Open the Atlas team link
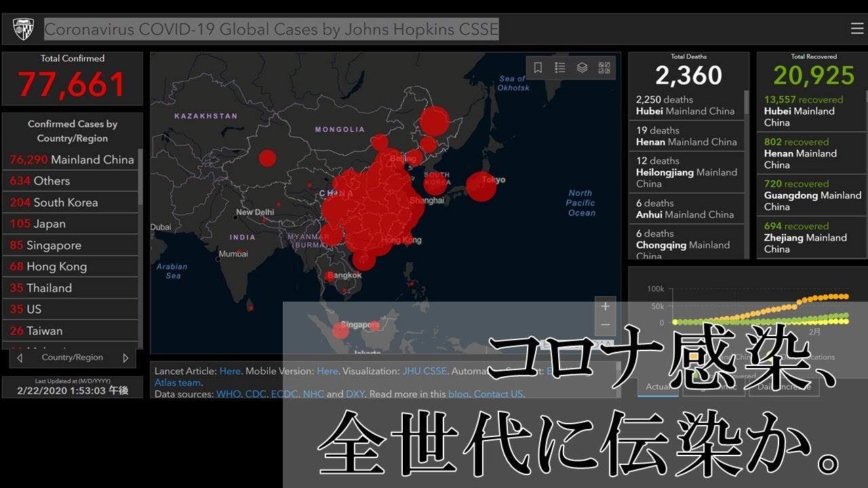Image resolution: width=868 pixels, height=488 pixels. 178,383
